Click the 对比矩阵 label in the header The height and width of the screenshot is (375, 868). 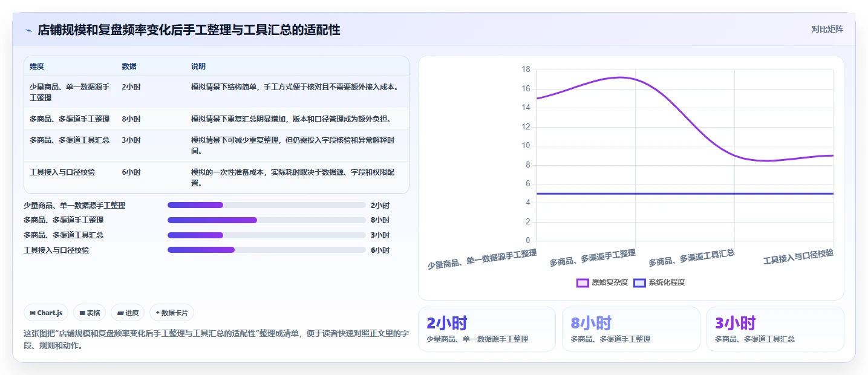click(827, 29)
